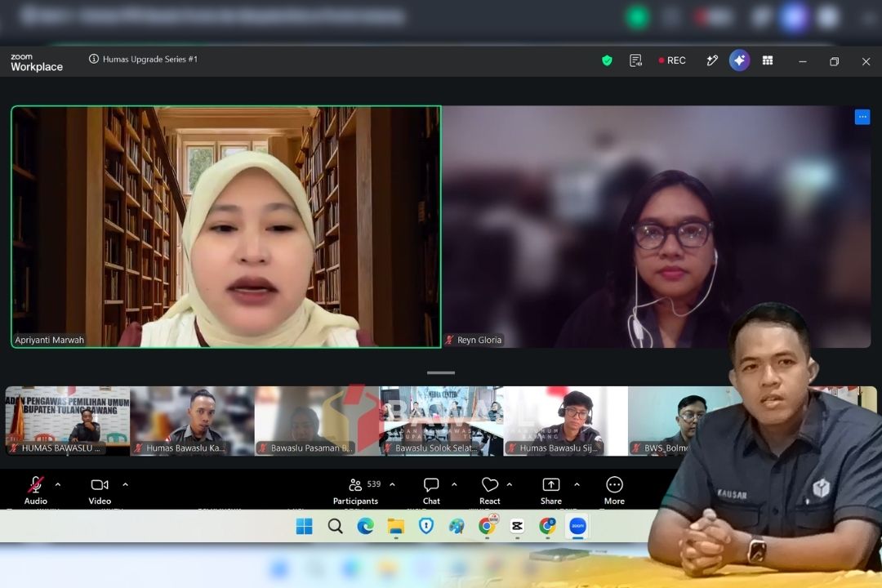This screenshot has width=882, height=588.
Task: Select Reyn Gloria's video tile
Action: 657,227
